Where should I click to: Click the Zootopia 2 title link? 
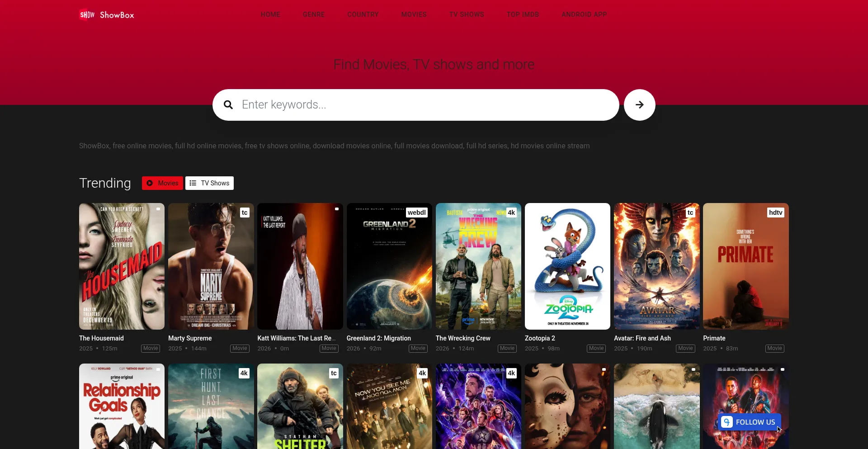pyautogui.click(x=540, y=338)
